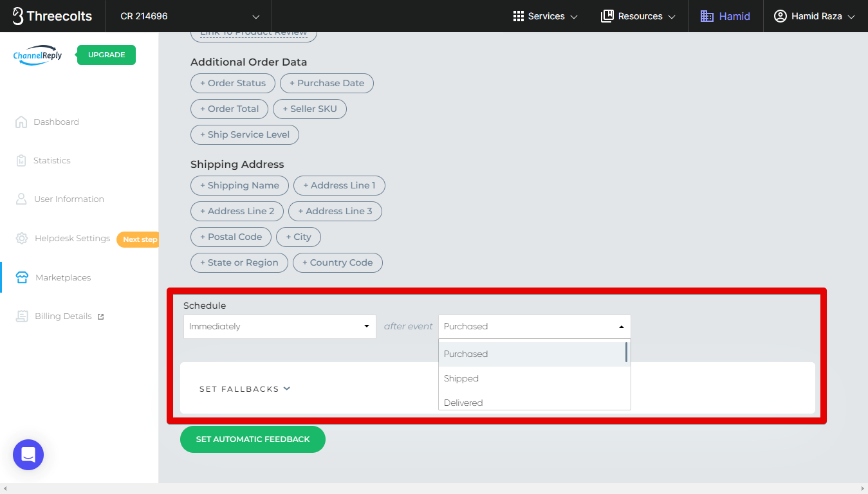Viewport: 868px width, 494px height.
Task: Insert the City tag
Action: click(x=299, y=237)
